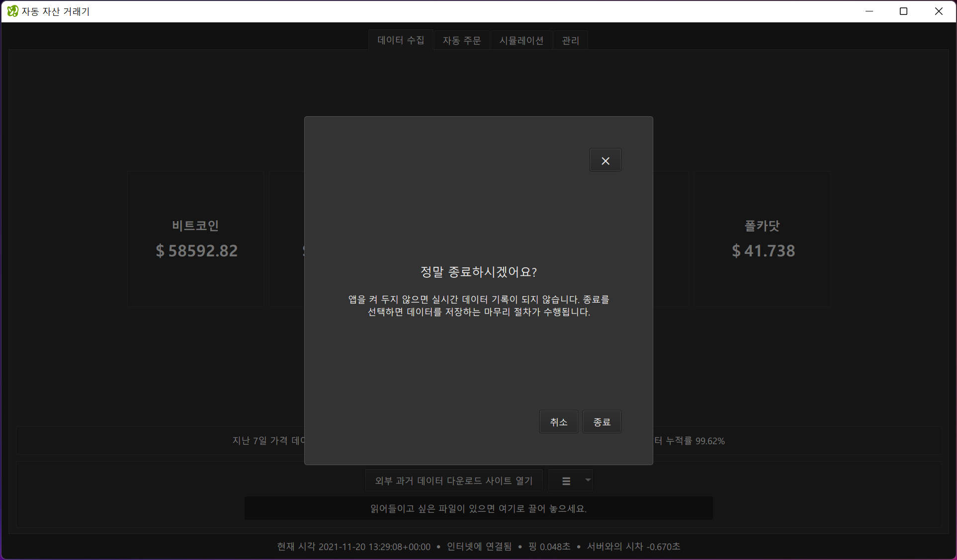
Task: Click the 핑 0.048초 status indicator
Action: coord(549,547)
